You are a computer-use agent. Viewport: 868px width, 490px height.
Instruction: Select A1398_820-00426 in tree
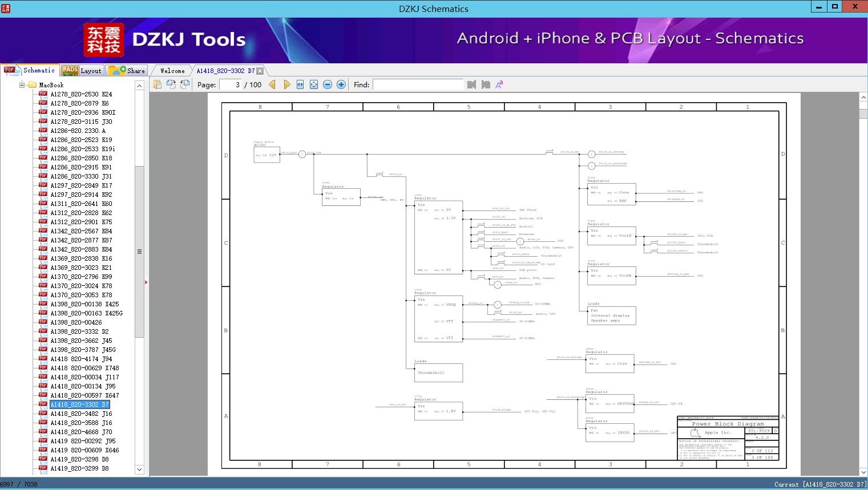point(76,322)
